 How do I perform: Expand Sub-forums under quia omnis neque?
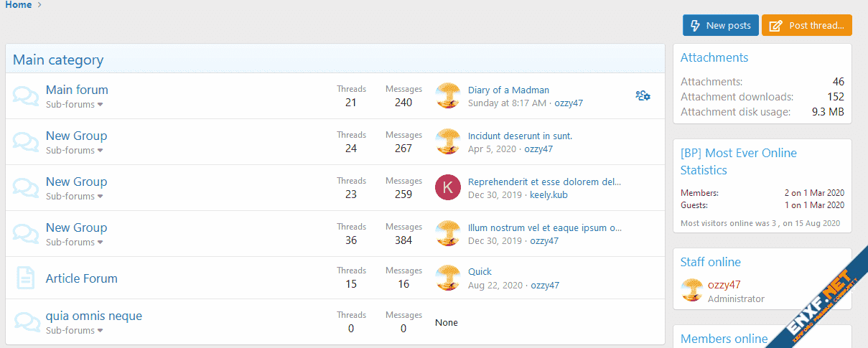74,331
